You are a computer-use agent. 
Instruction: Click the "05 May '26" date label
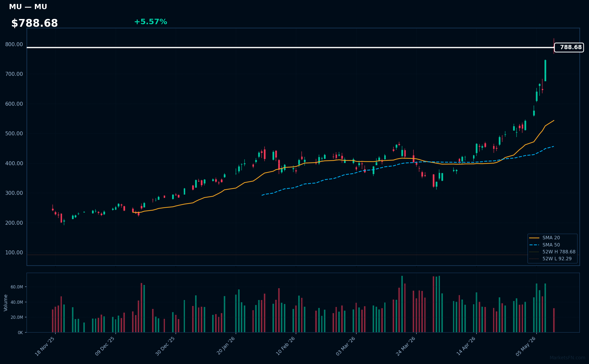[526, 346]
